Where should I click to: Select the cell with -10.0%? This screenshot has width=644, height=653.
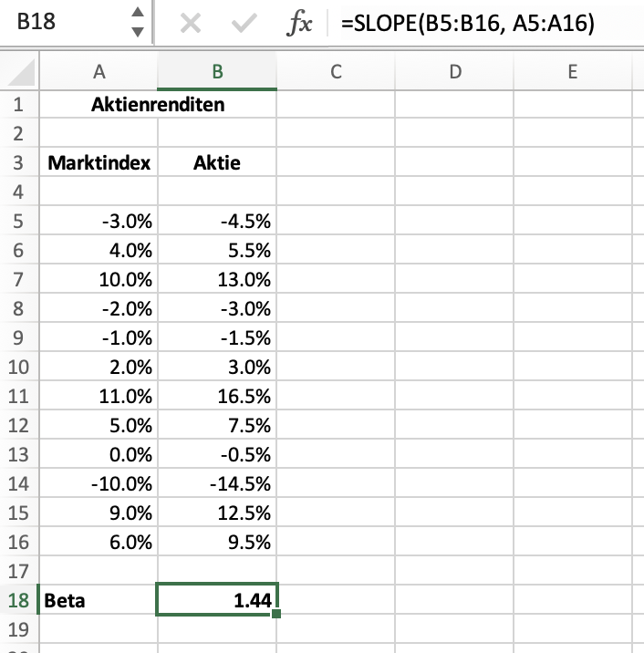pyautogui.click(x=99, y=483)
